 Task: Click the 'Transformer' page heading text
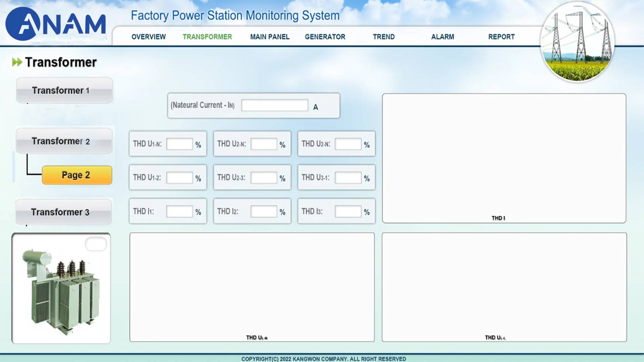61,62
